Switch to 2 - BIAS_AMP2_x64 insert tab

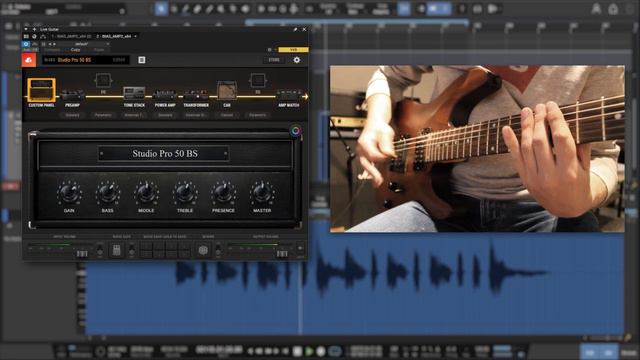[x=114, y=36]
